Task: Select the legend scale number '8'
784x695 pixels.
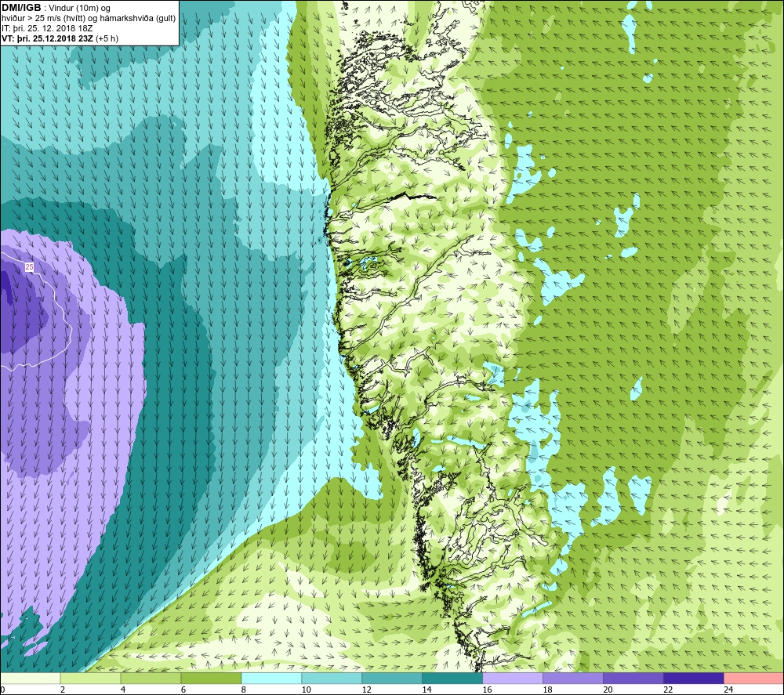Action: [244, 690]
